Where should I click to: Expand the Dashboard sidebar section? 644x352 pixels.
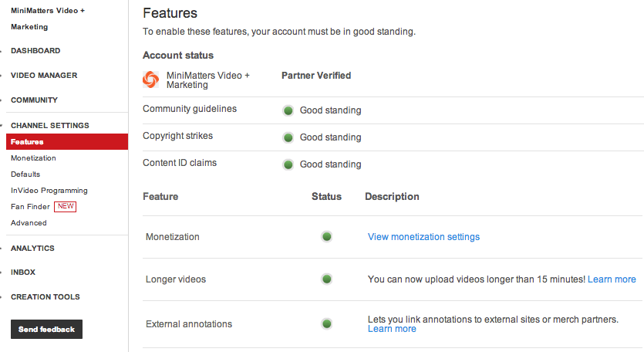35,51
